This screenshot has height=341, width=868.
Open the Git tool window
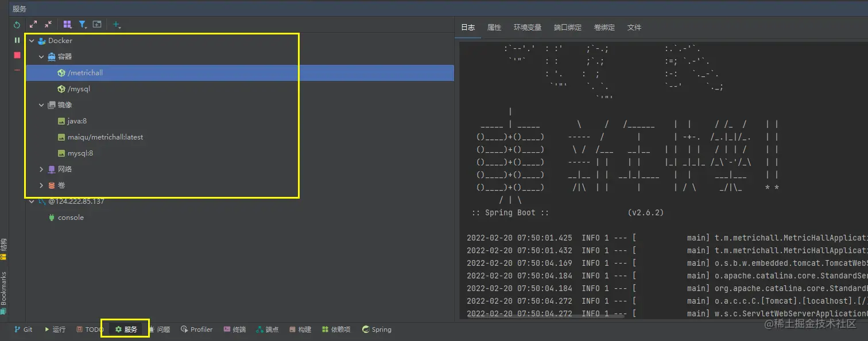(24, 330)
